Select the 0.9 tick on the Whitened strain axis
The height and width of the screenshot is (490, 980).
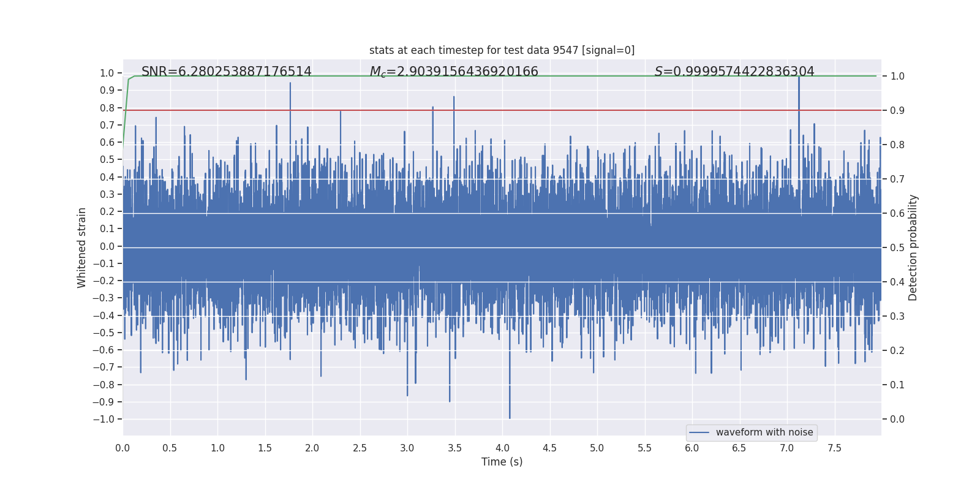coord(107,91)
